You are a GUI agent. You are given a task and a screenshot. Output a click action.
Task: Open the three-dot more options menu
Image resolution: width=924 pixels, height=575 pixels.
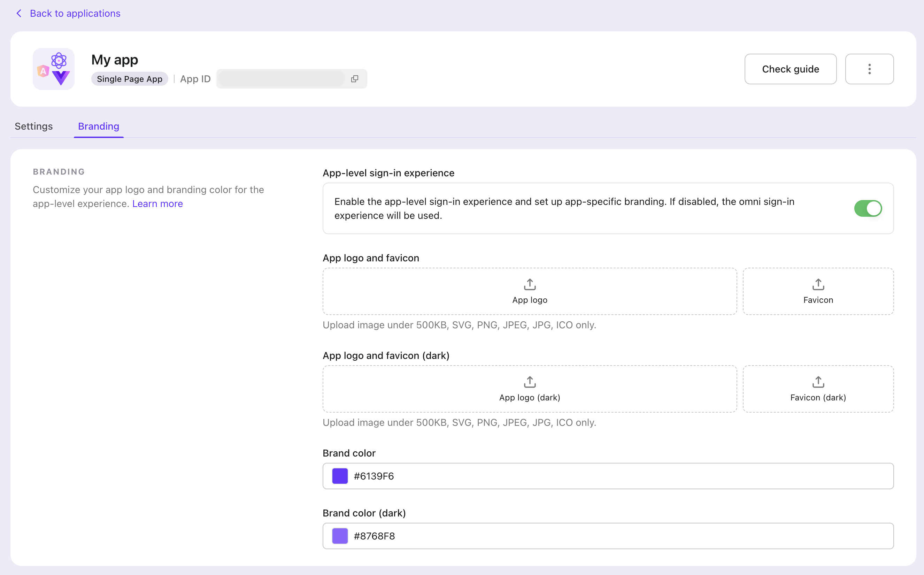[x=869, y=69]
